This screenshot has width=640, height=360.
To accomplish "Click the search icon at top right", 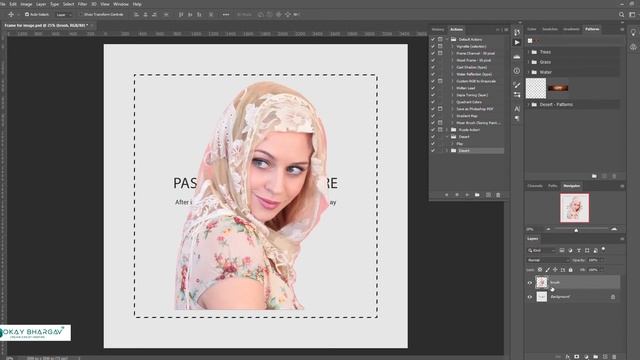I will point(622,14).
